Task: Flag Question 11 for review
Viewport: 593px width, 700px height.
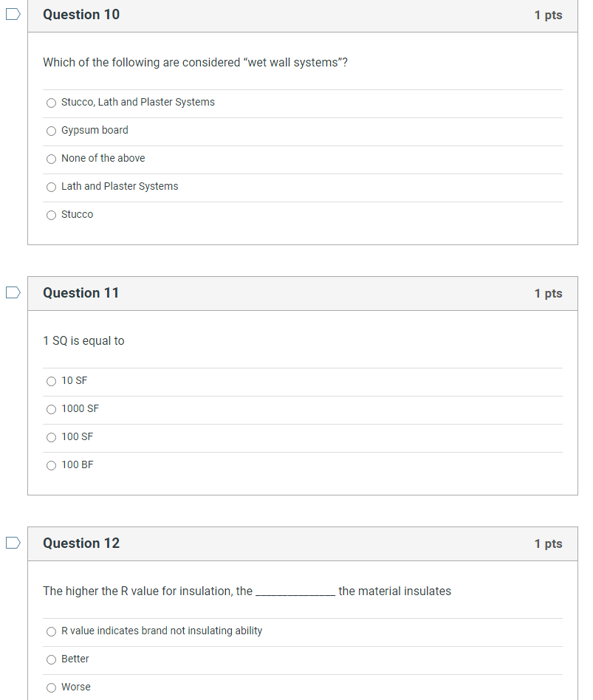Action: 12,292
